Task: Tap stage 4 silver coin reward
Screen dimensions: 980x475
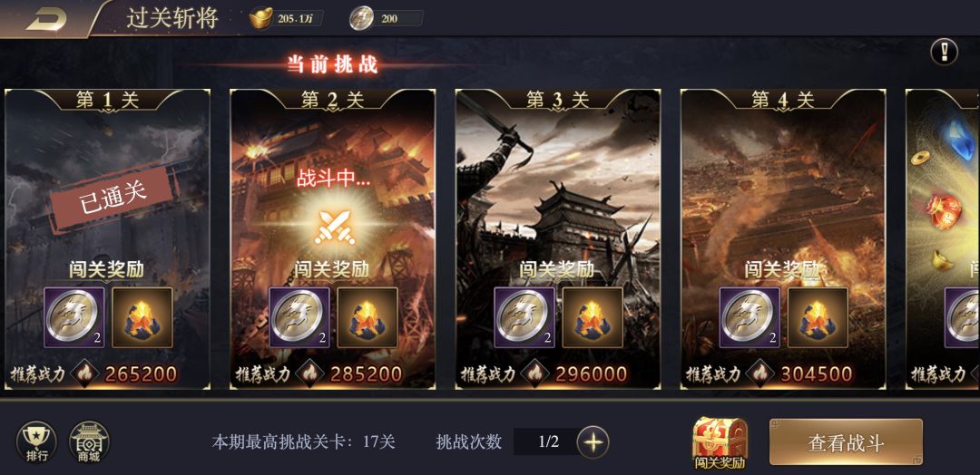Action: 750,317
